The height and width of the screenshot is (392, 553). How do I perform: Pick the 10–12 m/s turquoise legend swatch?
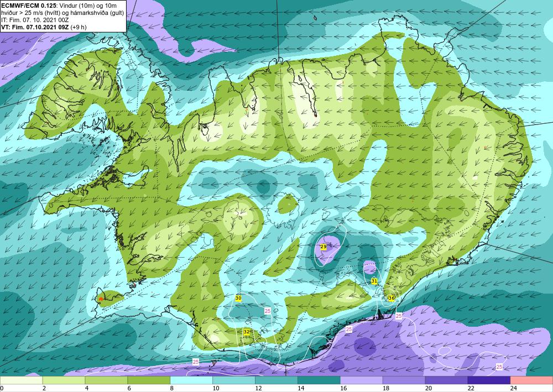click(234, 380)
